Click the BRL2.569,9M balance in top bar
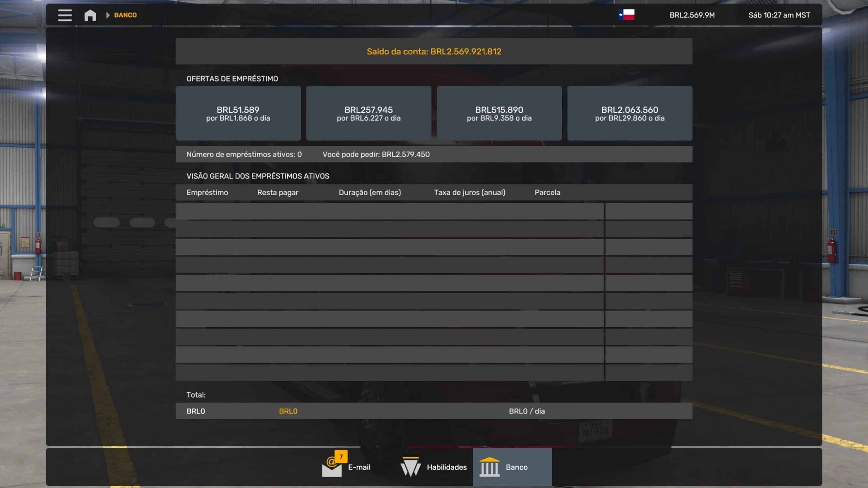Viewport: 868px width, 488px height. pos(692,15)
